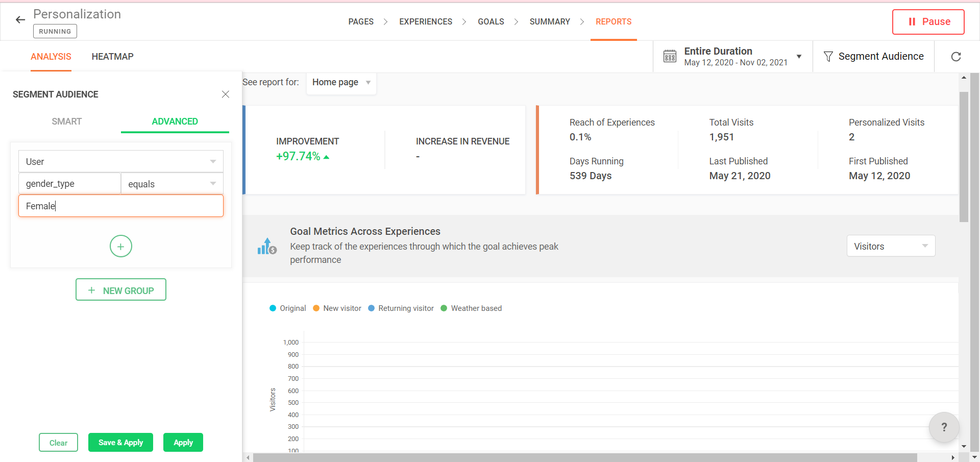Click the Female value input field
The image size is (980, 462).
tap(121, 206)
